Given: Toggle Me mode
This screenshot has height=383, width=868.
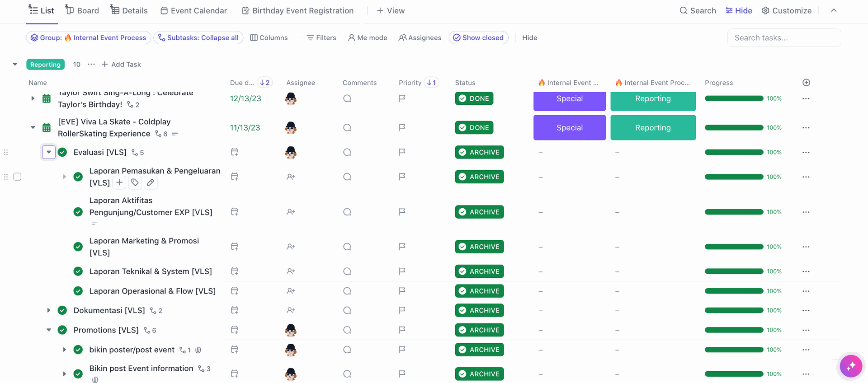Looking at the screenshot, I should pos(368,37).
